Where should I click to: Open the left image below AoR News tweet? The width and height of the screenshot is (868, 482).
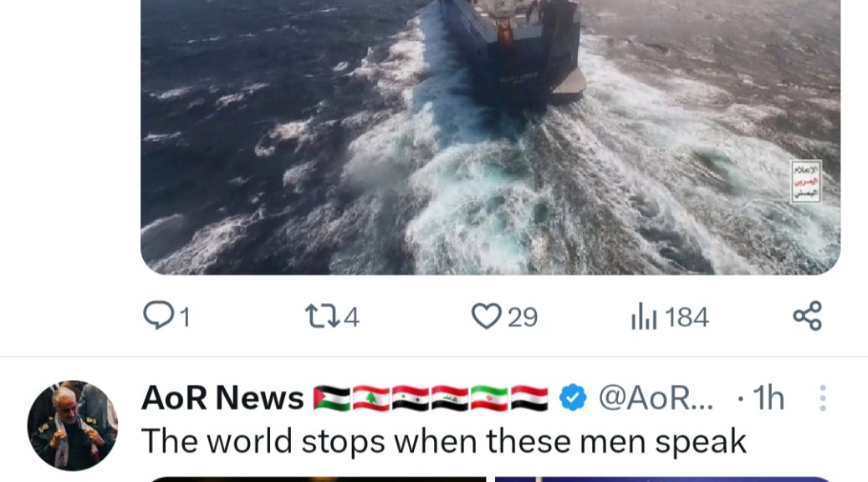click(317, 479)
